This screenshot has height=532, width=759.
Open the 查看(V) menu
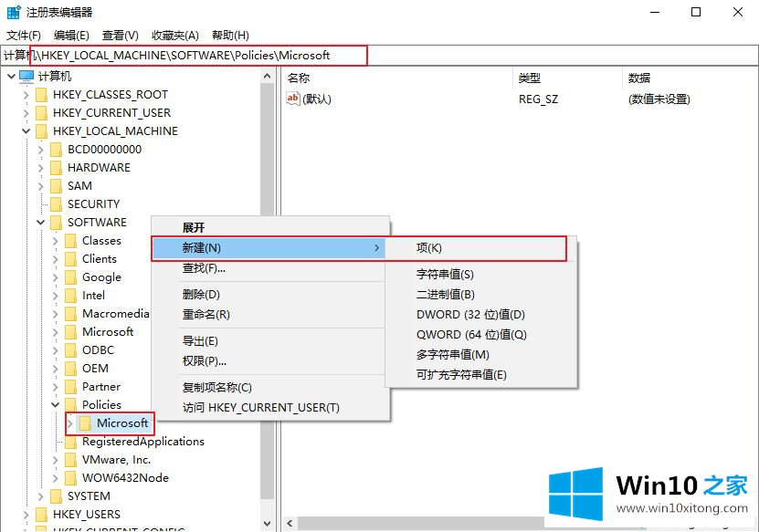click(120, 36)
